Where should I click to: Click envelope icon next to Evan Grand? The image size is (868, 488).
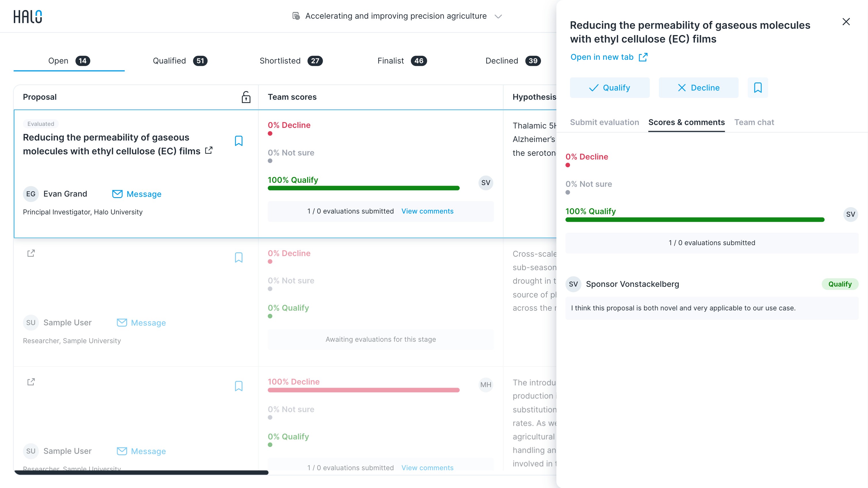(x=117, y=194)
